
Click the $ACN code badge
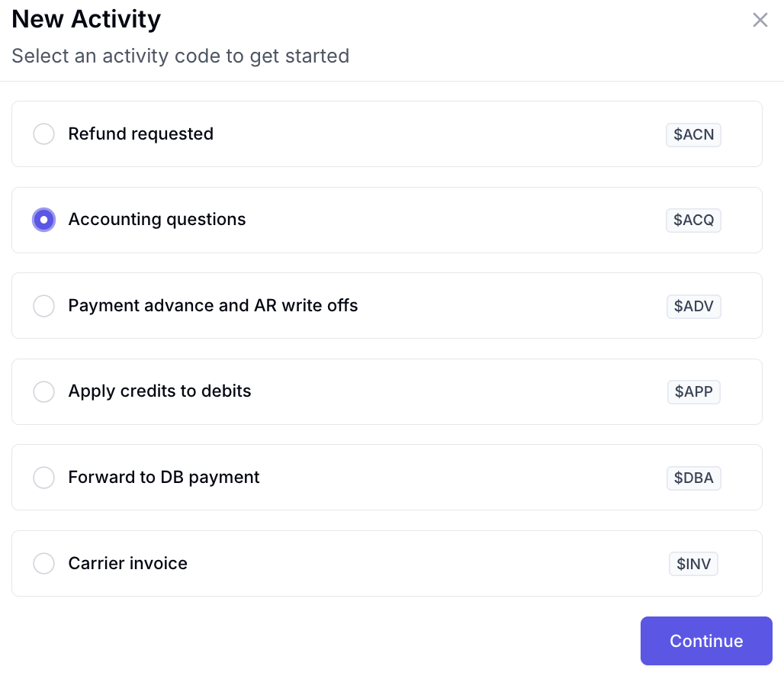pos(693,134)
